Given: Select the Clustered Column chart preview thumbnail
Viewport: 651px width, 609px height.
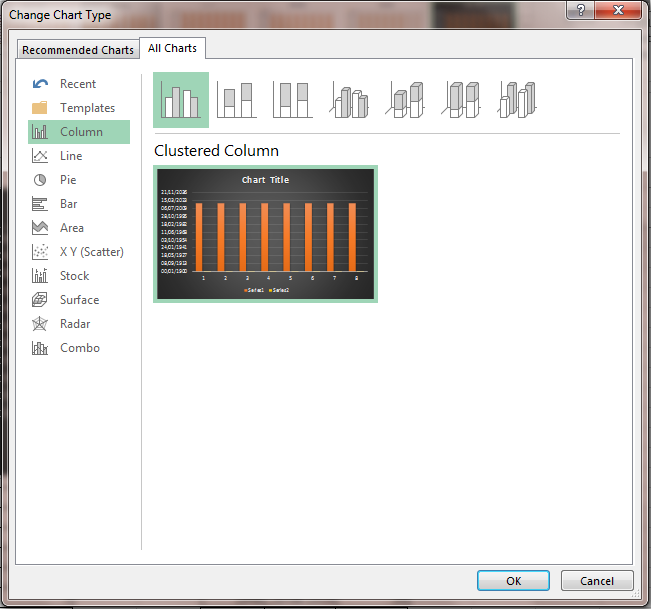Looking at the screenshot, I should tap(265, 234).
